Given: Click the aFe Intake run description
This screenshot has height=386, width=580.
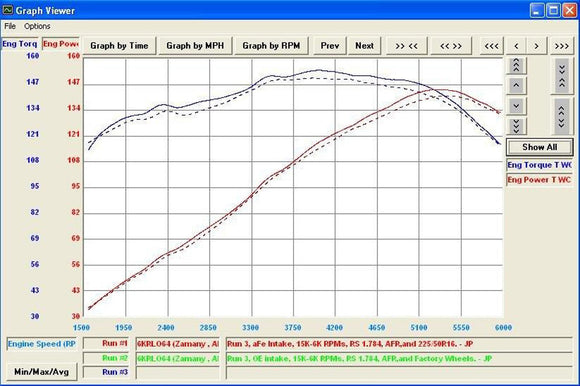Looking at the screenshot, I should [x=399, y=344].
